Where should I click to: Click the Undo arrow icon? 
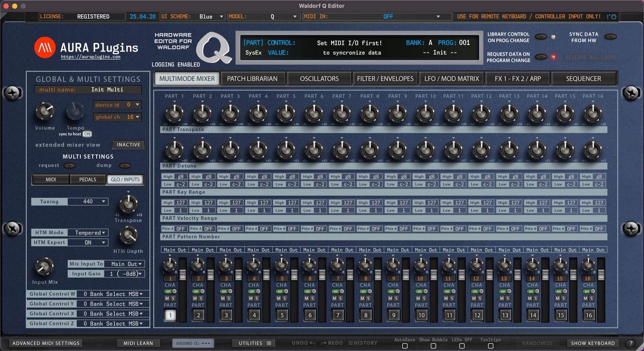click(312, 343)
